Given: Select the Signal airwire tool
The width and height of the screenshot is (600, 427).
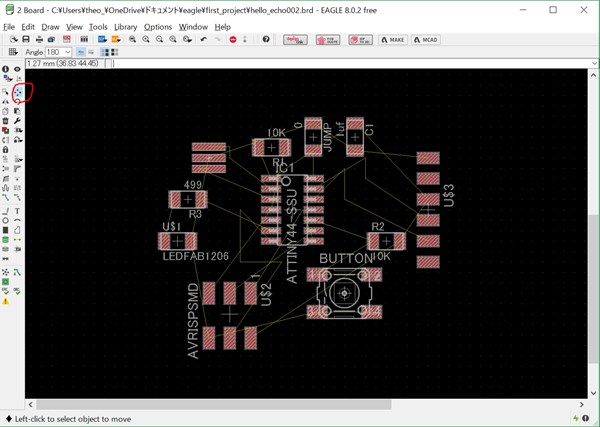Looking at the screenshot, I should coord(18,240).
